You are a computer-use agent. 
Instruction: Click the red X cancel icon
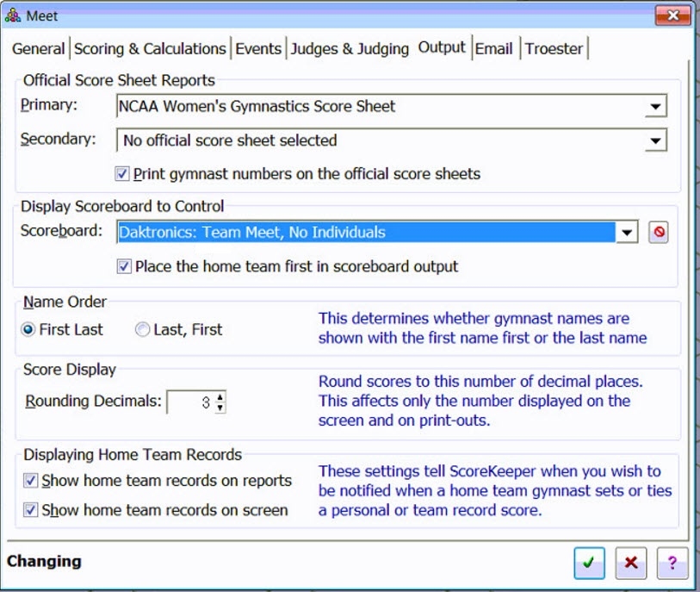tap(630, 563)
